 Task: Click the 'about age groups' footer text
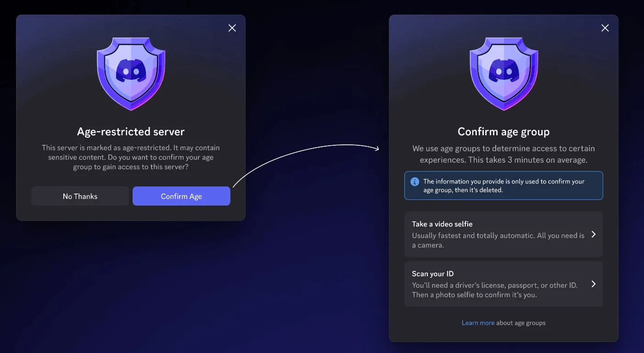[521, 323]
